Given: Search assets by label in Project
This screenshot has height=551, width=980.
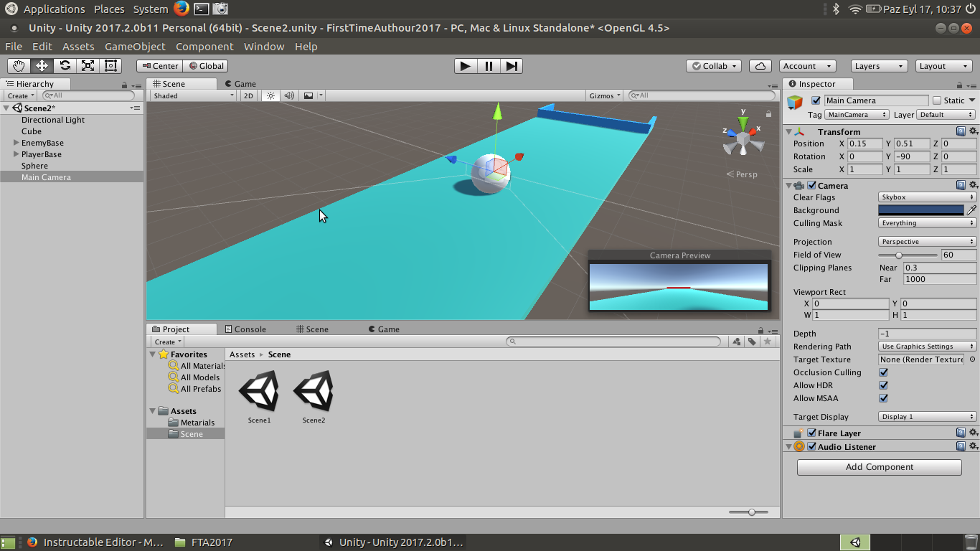Looking at the screenshot, I should click(x=752, y=342).
